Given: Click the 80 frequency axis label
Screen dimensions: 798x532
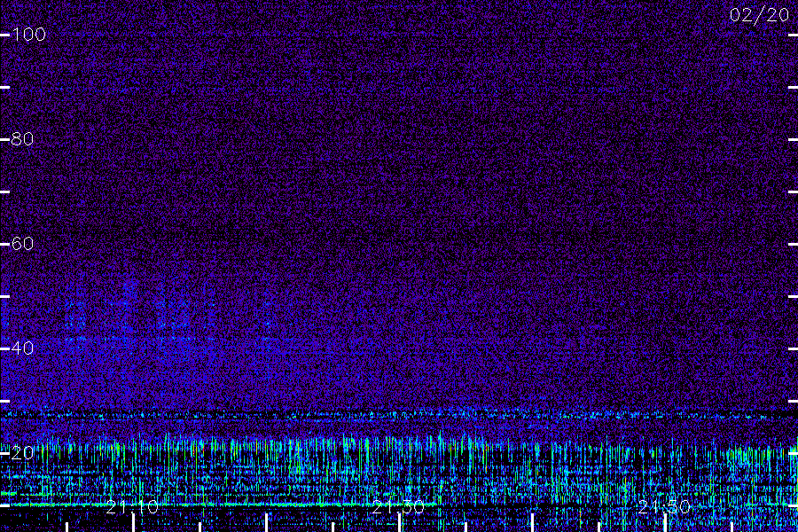Looking at the screenshot, I should pyautogui.click(x=22, y=139).
